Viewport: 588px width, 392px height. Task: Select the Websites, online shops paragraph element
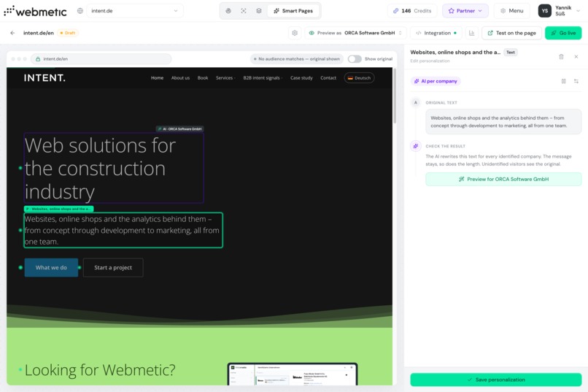123,231
